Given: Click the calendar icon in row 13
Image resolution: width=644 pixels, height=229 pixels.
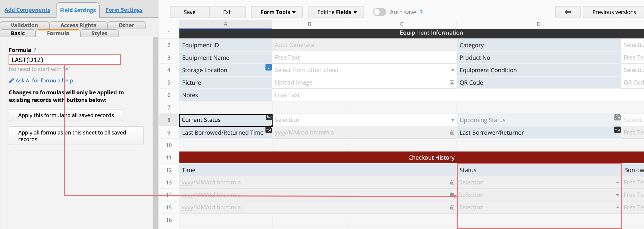Looking at the screenshot, I should click(x=452, y=183).
